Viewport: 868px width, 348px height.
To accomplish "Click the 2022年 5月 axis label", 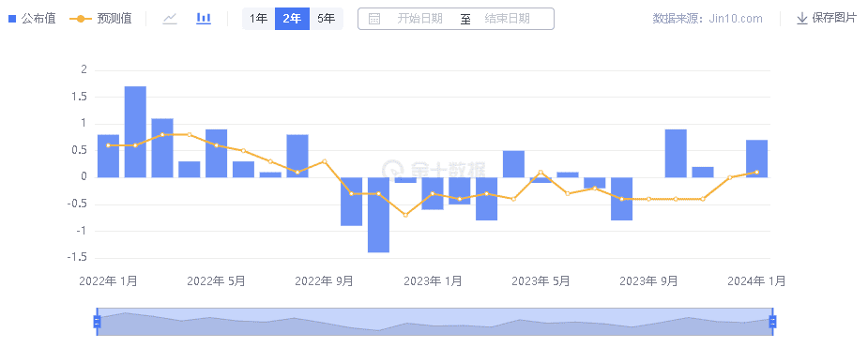I will point(217,281).
